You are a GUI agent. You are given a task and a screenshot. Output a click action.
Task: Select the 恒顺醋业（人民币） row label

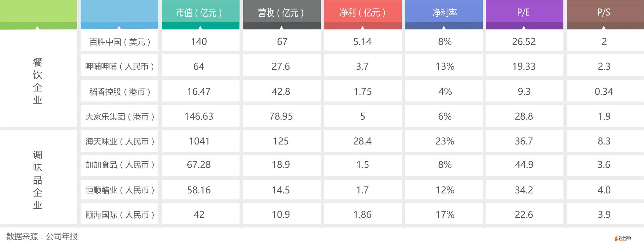pyautogui.click(x=119, y=190)
